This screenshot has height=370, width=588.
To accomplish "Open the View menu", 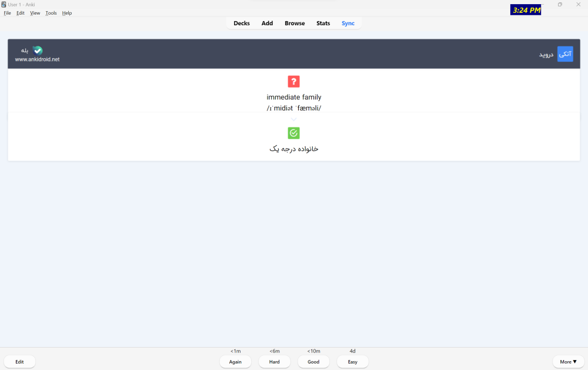I will click(35, 13).
